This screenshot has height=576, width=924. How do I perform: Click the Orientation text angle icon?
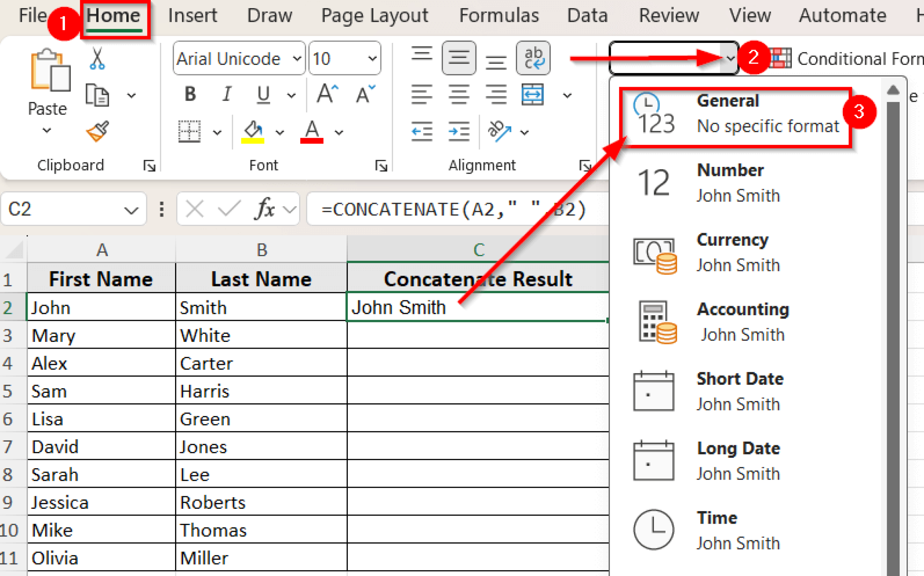pos(499,131)
